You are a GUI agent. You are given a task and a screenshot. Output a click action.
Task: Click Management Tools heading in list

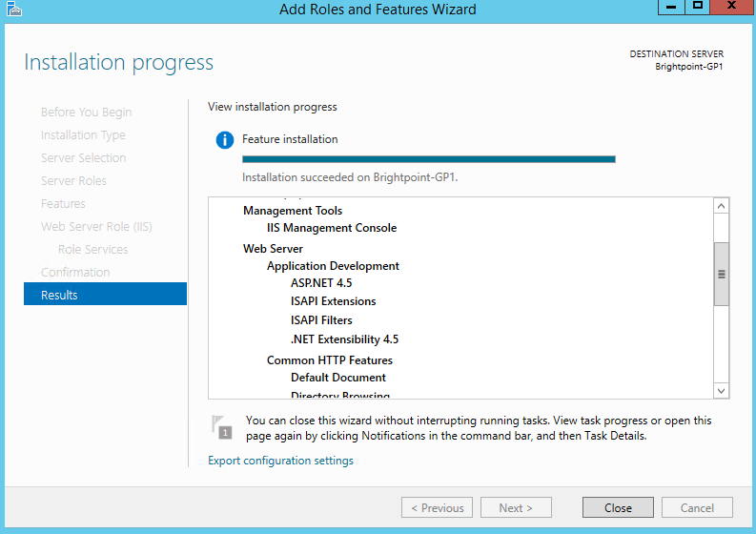[x=293, y=211]
